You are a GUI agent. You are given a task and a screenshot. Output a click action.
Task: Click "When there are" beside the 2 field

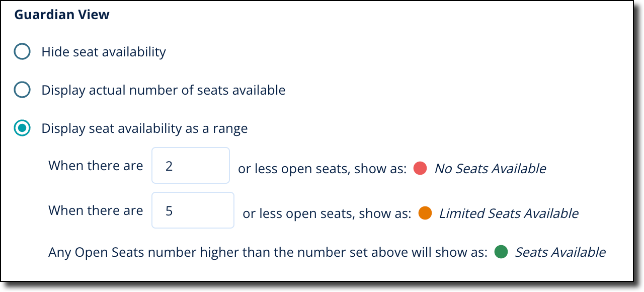point(96,166)
